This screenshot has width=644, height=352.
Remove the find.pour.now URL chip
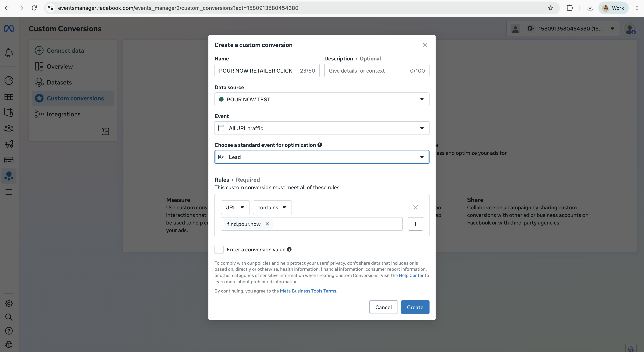267,224
